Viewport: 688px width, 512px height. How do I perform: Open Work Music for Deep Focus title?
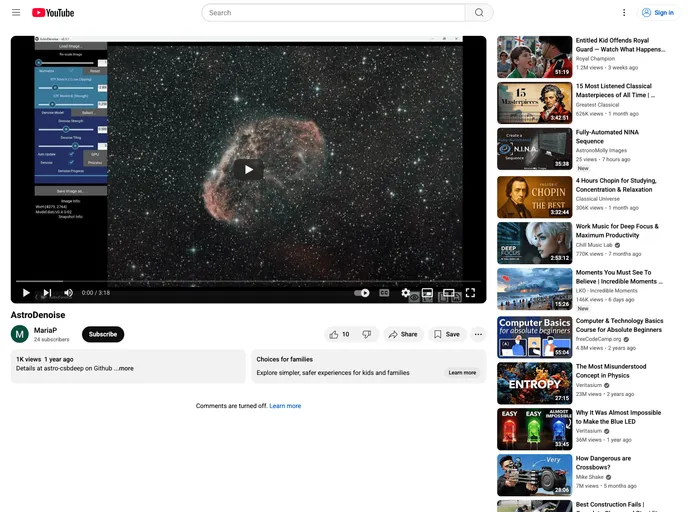(617, 231)
